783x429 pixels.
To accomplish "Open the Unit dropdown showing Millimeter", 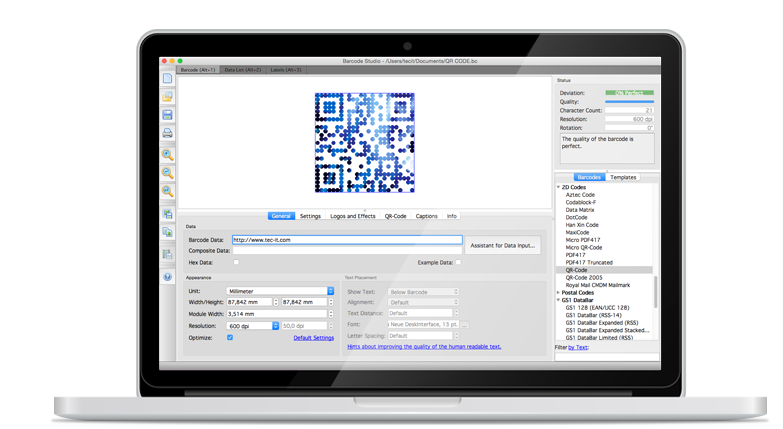I will point(280,291).
